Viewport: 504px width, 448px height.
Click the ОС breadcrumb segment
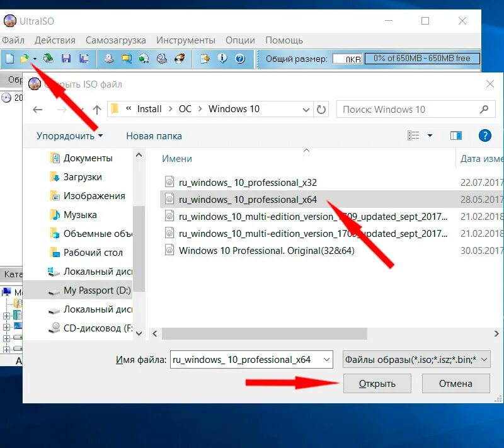pos(185,109)
